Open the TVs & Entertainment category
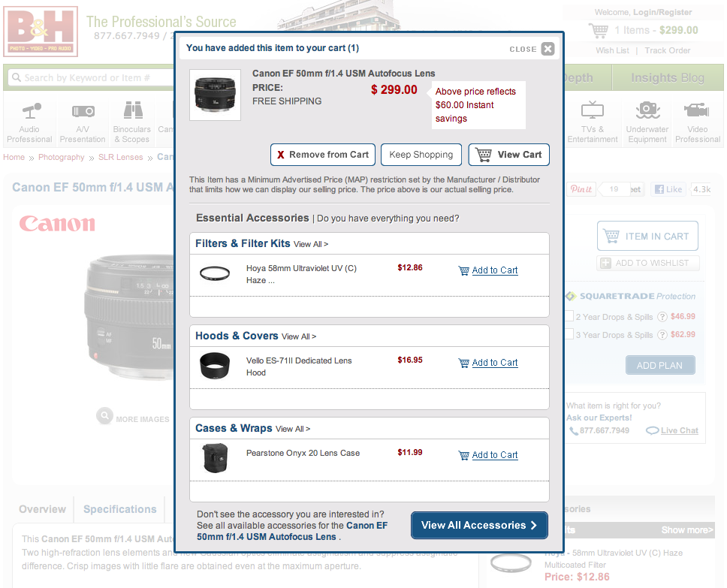This screenshot has height=588, width=727. click(593, 123)
